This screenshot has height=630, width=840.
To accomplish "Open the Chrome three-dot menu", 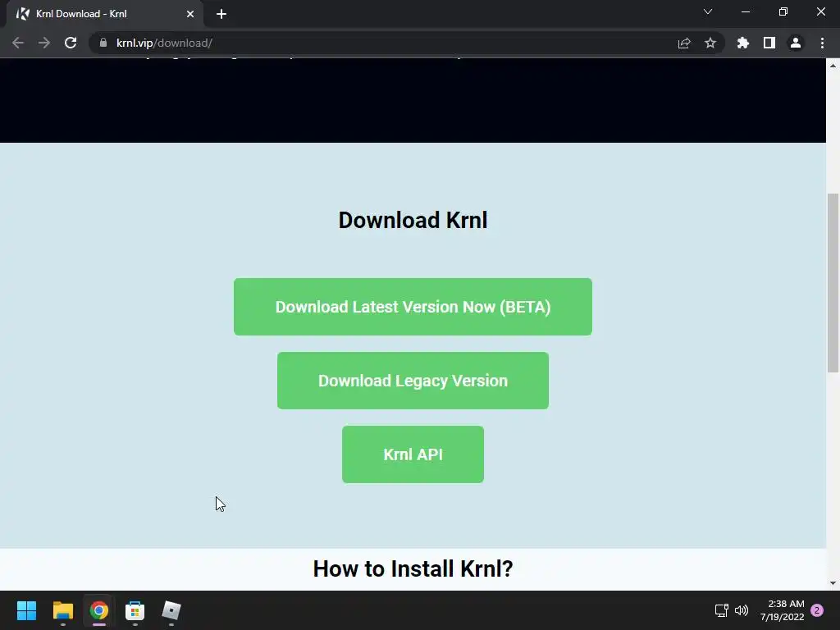I will click(822, 43).
